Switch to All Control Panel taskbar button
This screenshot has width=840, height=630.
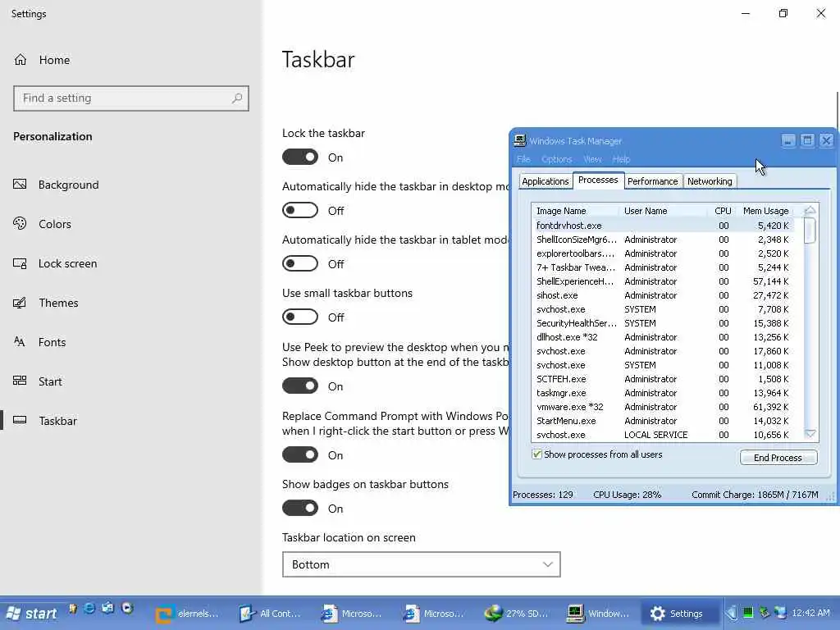tap(271, 614)
